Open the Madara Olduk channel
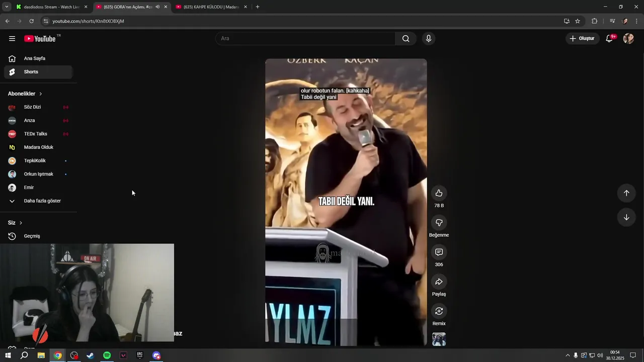 [x=38, y=147]
